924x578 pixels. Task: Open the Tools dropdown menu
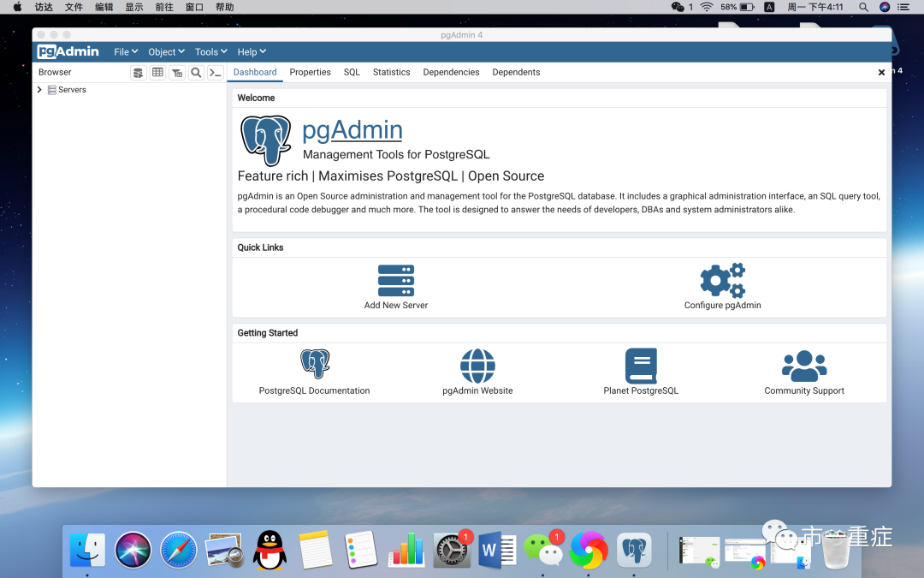[211, 52]
